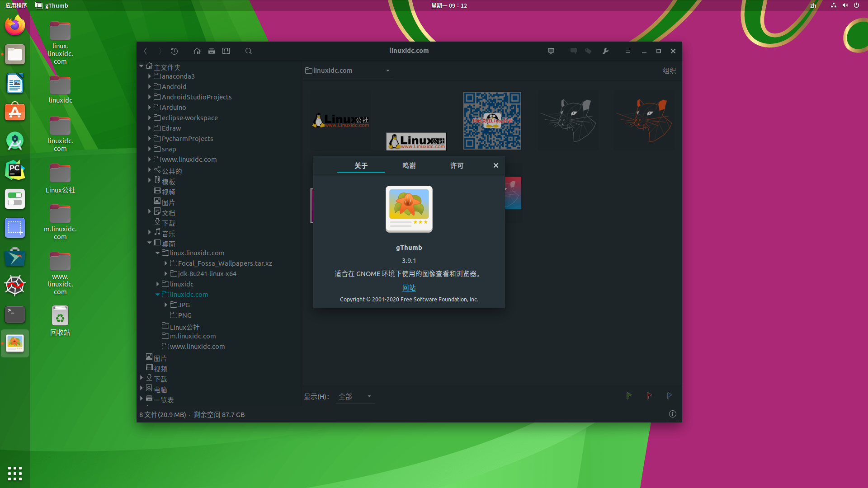868x488 pixels.
Task: Open power menu in top bar
Action: pos(856,5)
